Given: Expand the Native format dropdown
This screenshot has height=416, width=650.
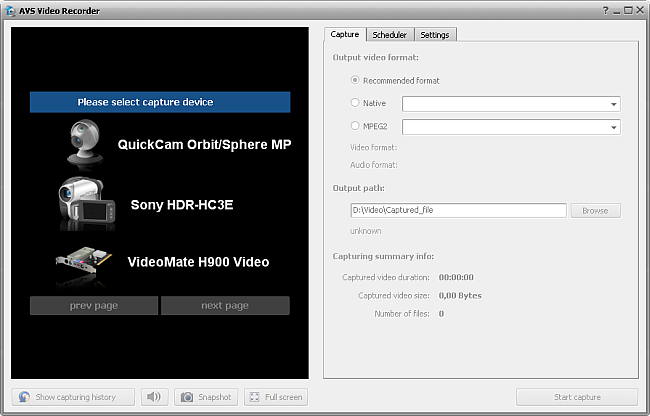Looking at the screenshot, I should 614,104.
